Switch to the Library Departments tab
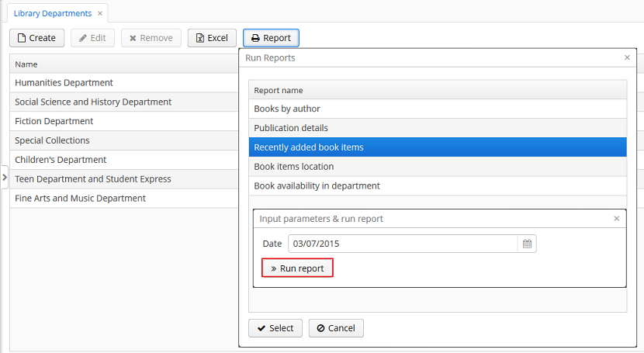This screenshot has width=644, height=353. [52, 13]
